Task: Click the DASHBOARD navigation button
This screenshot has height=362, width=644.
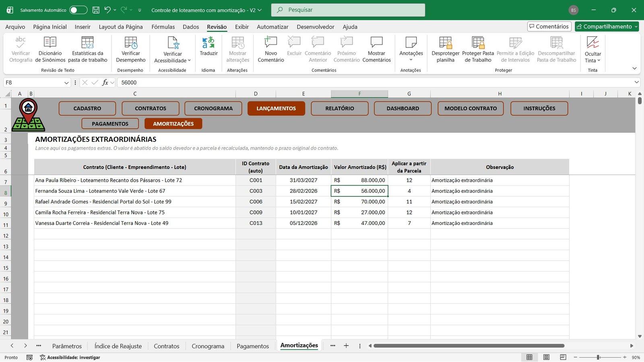Action: tap(403, 108)
